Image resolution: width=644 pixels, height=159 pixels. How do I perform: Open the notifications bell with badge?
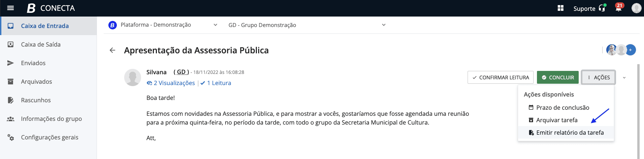pyautogui.click(x=618, y=8)
